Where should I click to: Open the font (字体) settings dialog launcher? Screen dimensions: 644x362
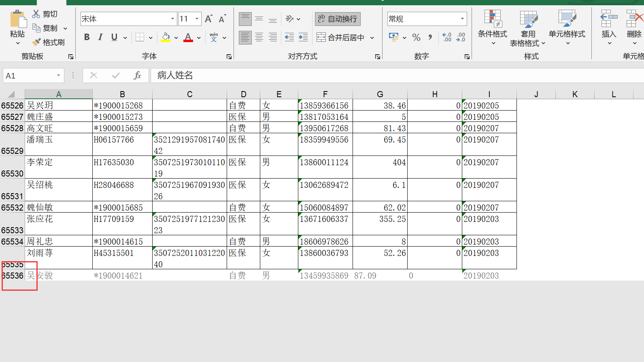coord(229,57)
